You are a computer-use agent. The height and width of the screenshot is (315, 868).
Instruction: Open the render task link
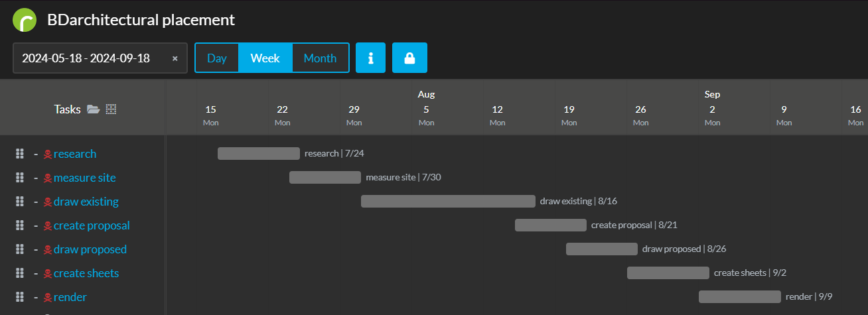pyautogui.click(x=70, y=297)
